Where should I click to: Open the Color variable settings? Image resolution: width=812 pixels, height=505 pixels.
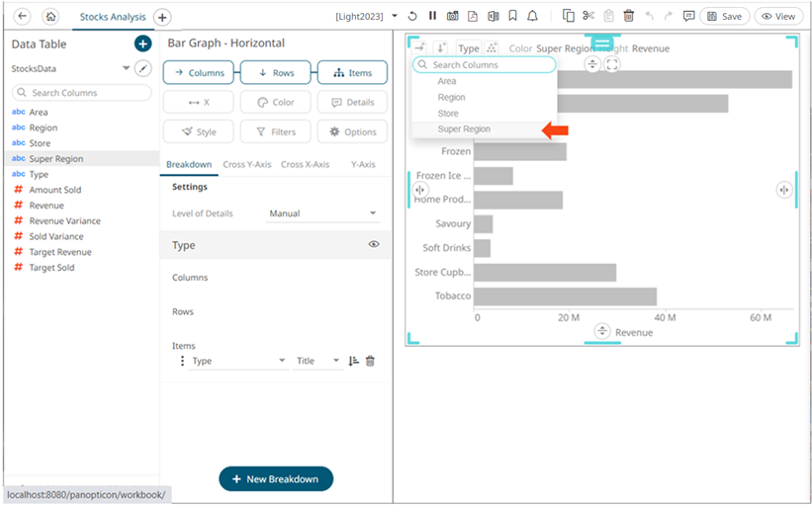pos(275,103)
